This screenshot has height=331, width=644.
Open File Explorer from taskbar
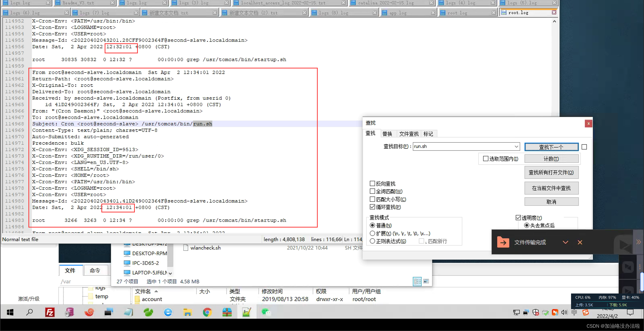point(187,312)
